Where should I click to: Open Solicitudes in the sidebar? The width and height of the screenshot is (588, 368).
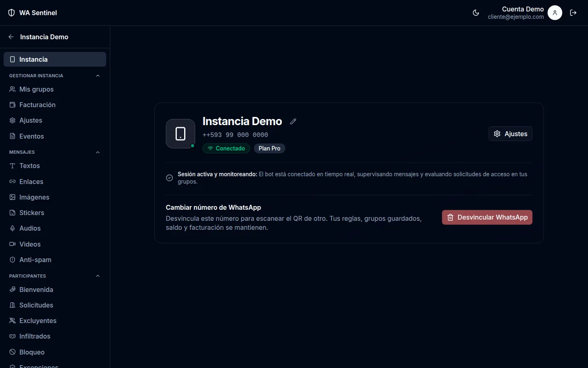(x=55, y=305)
